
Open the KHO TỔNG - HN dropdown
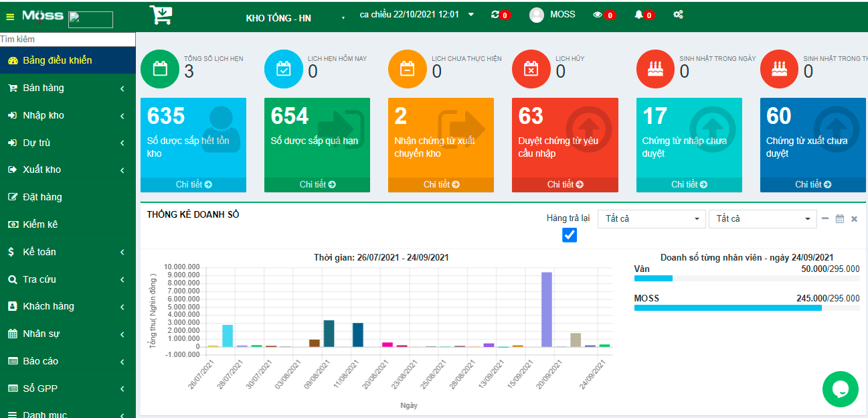[294, 18]
